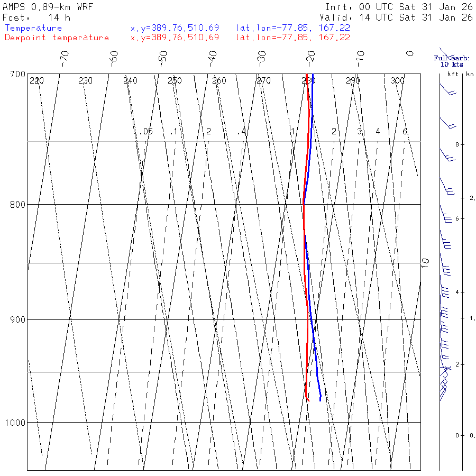This screenshot has width=476, height=476.
Task: Click the 700 pressure level label
Action: point(17,75)
